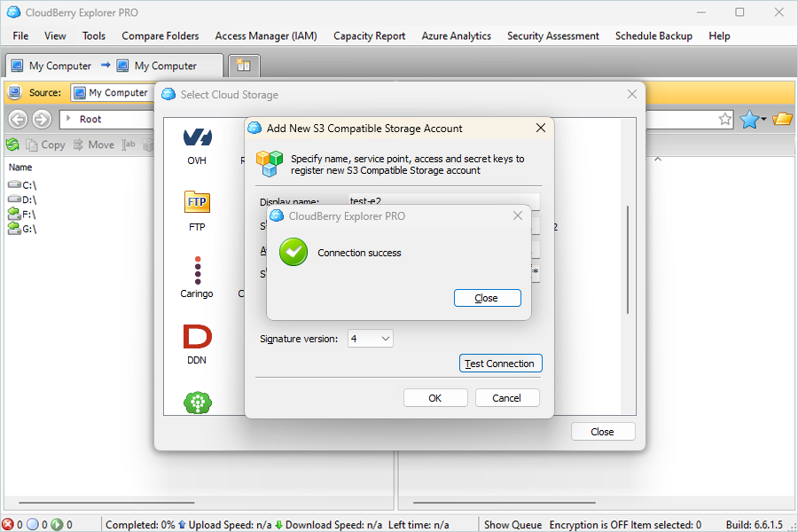Open the Help menu
This screenshot has width=798, height=532.
(720, 36)
